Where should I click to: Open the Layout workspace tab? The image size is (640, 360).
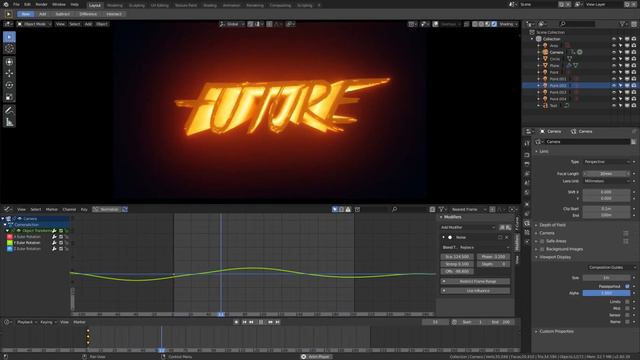point(95,5)
